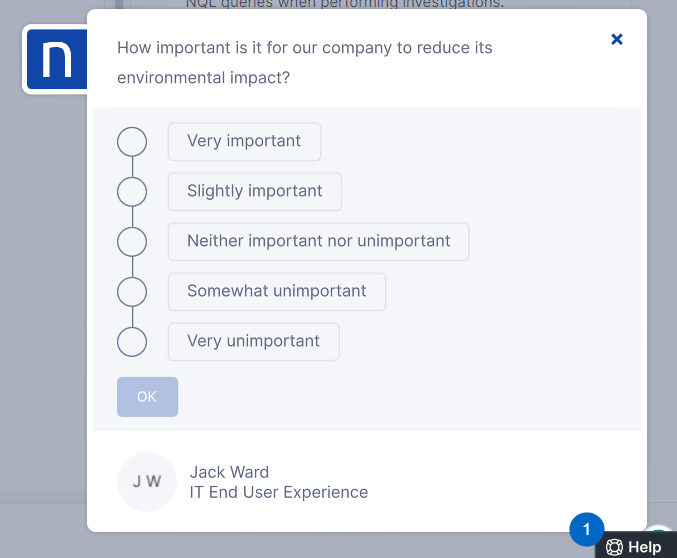Select the radio circle for Very important
Viewport: 677px width, 558px height.
pos(132,142)
